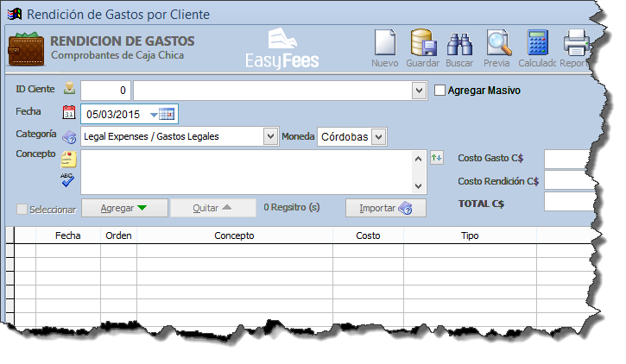Click the Concepto sticky note icon
This screenshot has width=626, height=364.
point(68,159)
